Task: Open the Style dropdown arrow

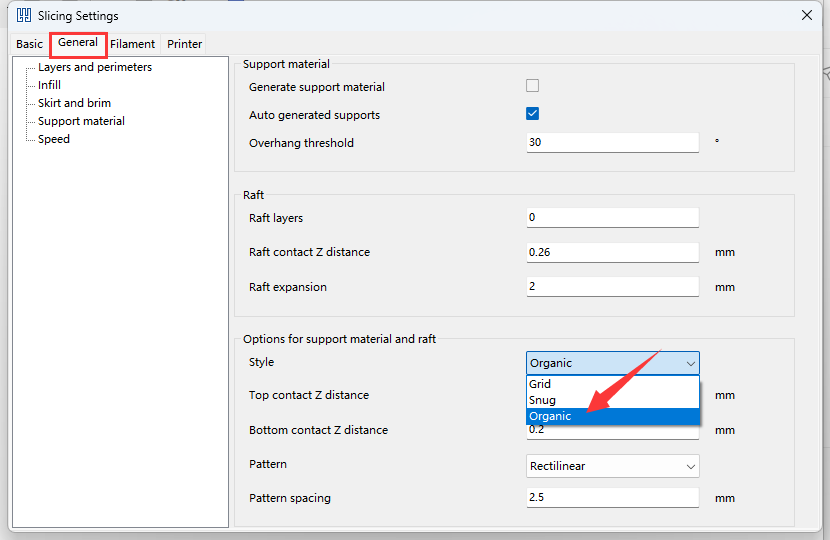Action: pyautogui.click(x=689, y=363)
